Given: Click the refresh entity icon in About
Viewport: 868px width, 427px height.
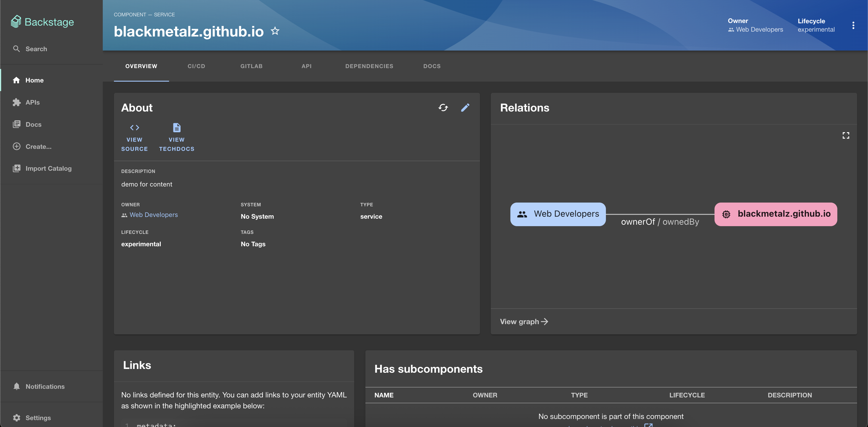Looking at the screenshot, I should coord(443,107).
